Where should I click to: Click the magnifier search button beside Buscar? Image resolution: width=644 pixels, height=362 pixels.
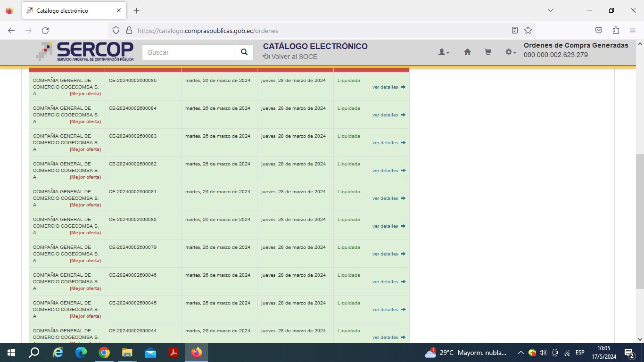[244, 52]
